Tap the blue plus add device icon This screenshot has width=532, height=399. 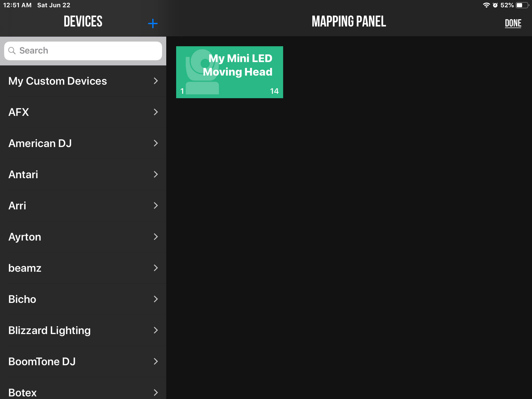coord(153,23)
